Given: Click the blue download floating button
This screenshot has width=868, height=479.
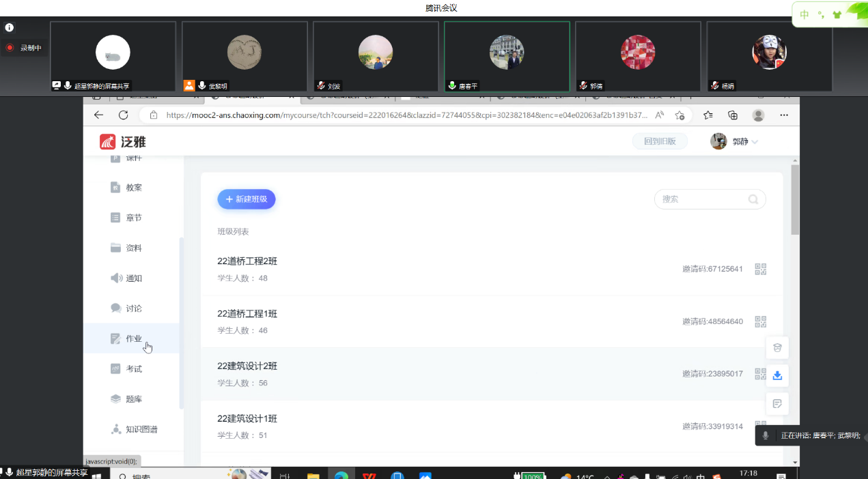Looking at the screenshot, I should pyautogui.click(x=777, y=375).
